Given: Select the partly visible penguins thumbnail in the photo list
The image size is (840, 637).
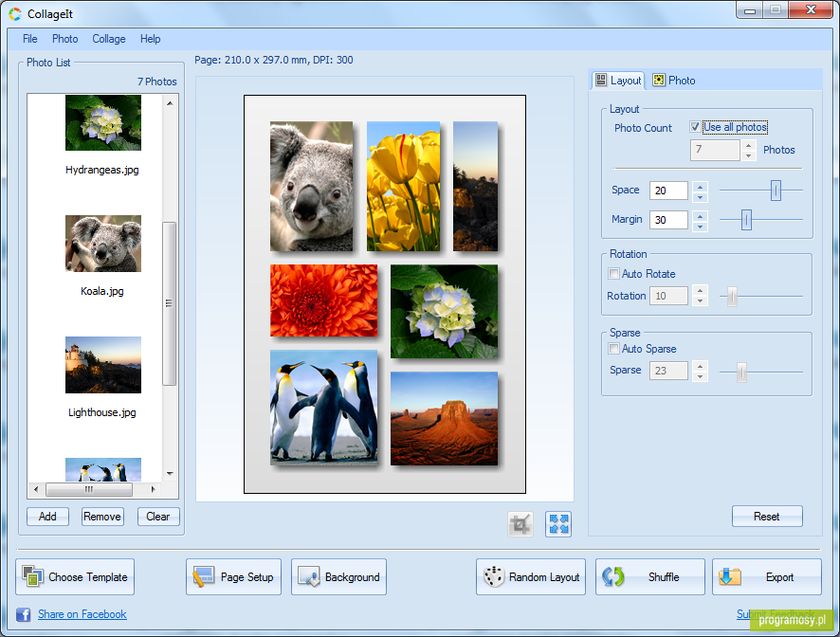Looking at the screenshot, I should click(102, 470).
